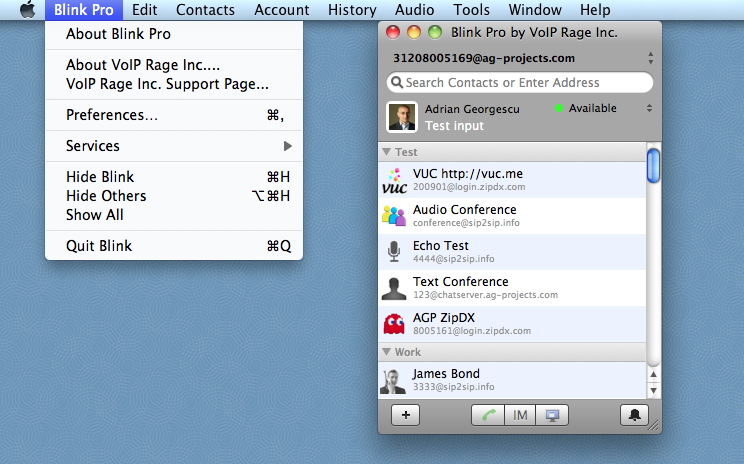Collapse the Work contact group
Screen dimensions: 744x464
pos(387,352)
